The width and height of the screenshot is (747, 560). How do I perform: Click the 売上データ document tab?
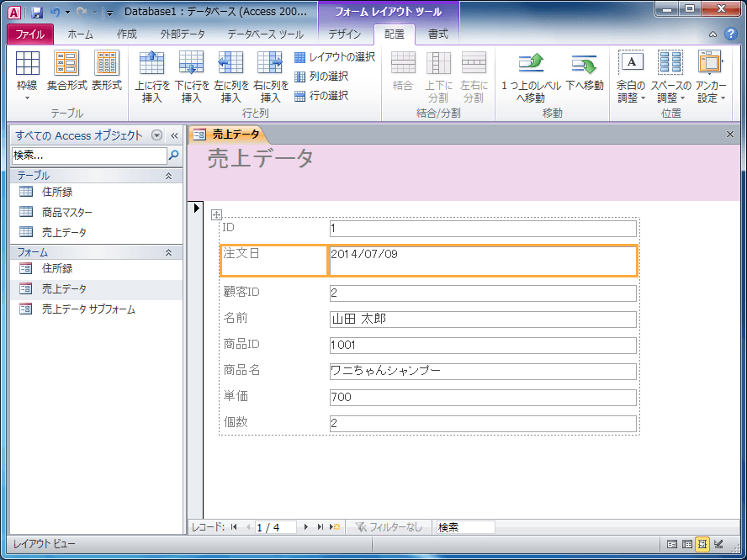[228, 135]
